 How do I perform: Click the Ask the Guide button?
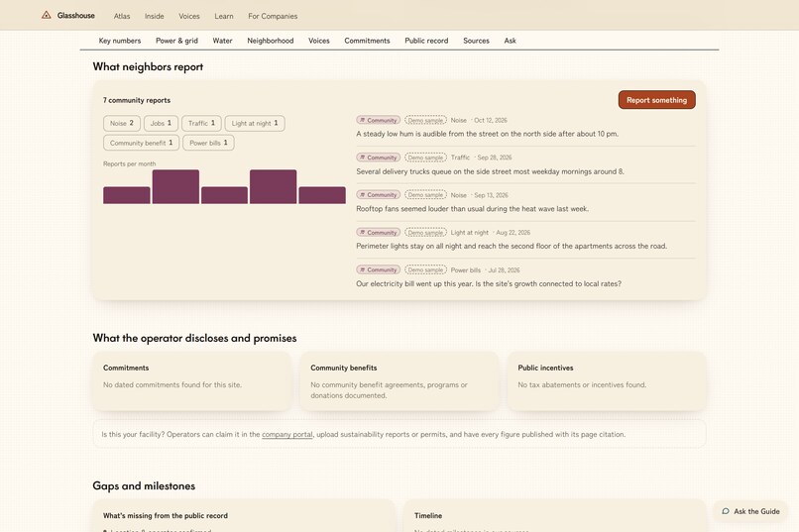pos(750,511)
